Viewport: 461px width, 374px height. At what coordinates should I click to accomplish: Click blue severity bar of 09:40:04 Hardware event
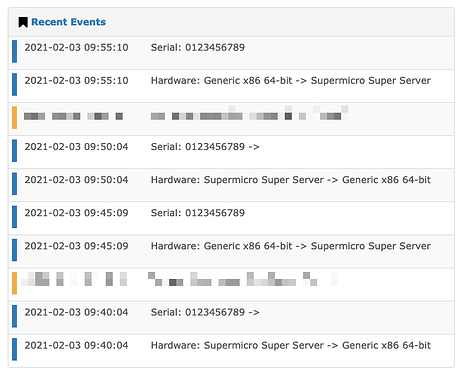tap(14, 349)
